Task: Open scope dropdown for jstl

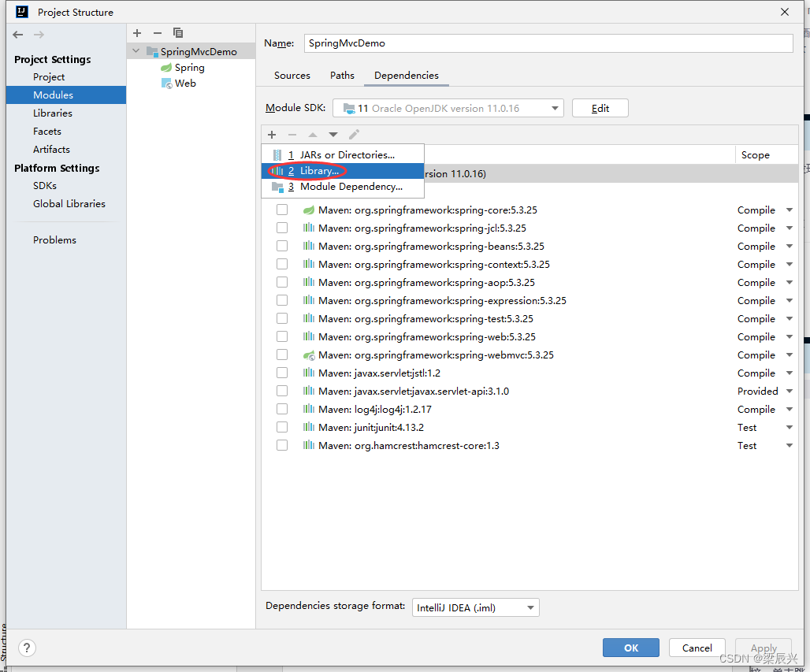Action: pyautogui.click(x=790, y=373)
